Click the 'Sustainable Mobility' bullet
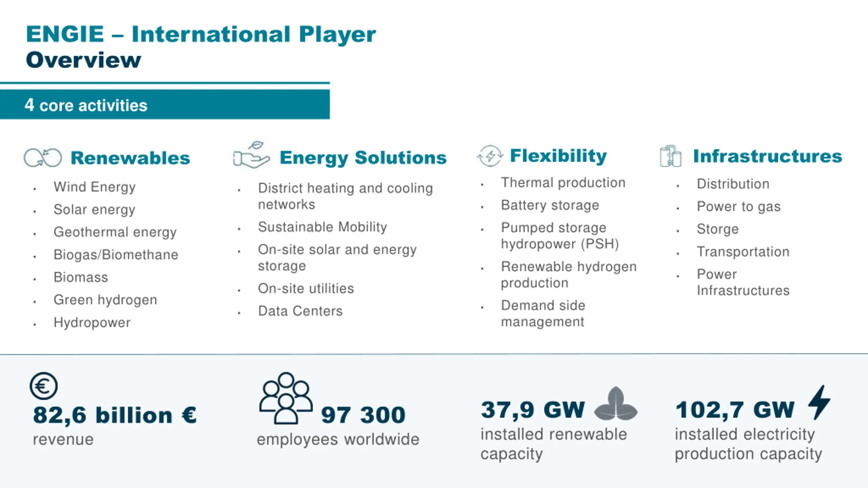This screenshot has height=488, width=868. pyautogui.click(x=322, y=227)
